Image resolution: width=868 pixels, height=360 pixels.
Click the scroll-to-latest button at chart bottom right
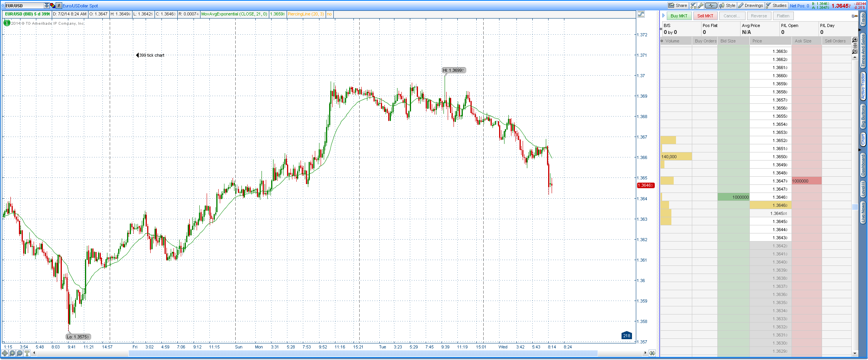coord(652,353)
